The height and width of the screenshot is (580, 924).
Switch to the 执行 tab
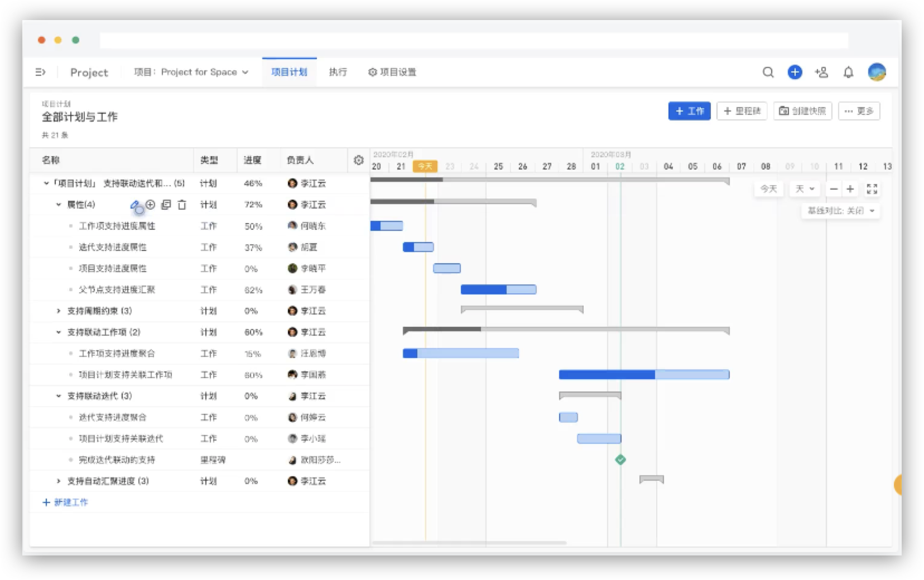click(x=338, y=72)
